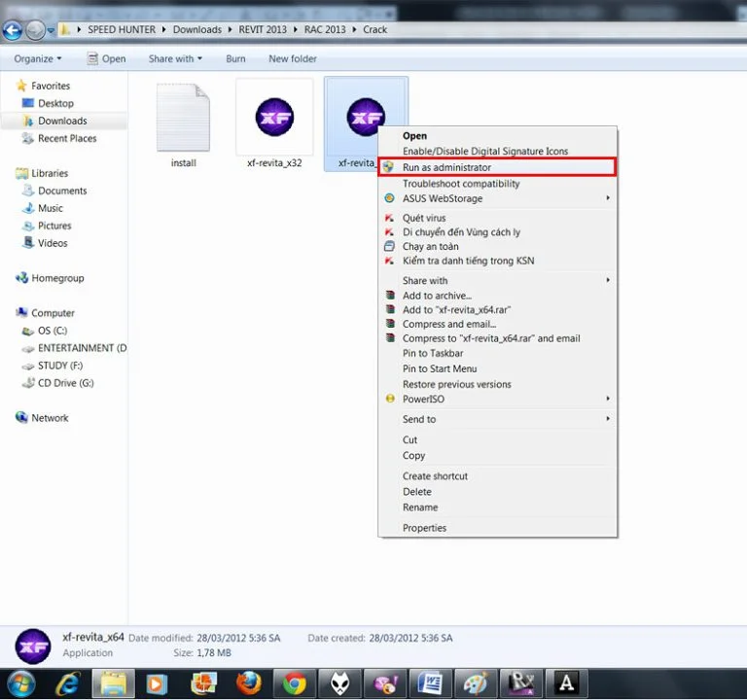
Task: Open the Share with toolbar dropdown
Action: point(175,59)
